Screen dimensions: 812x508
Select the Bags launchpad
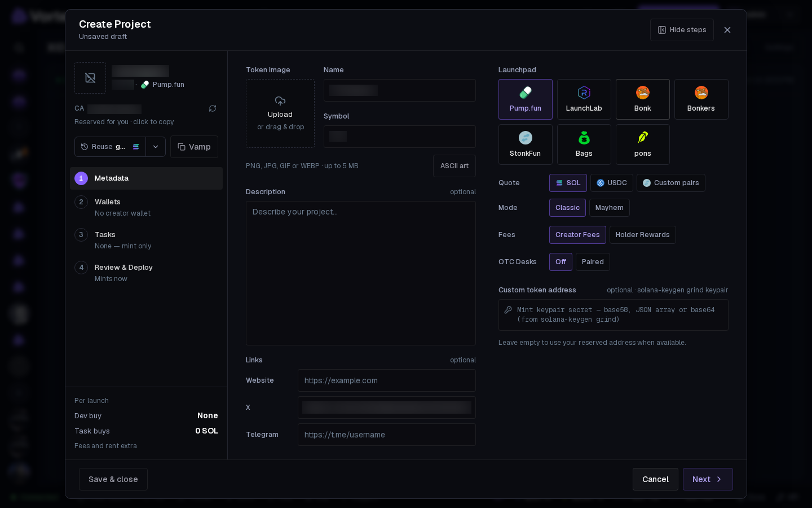(584, 144)
